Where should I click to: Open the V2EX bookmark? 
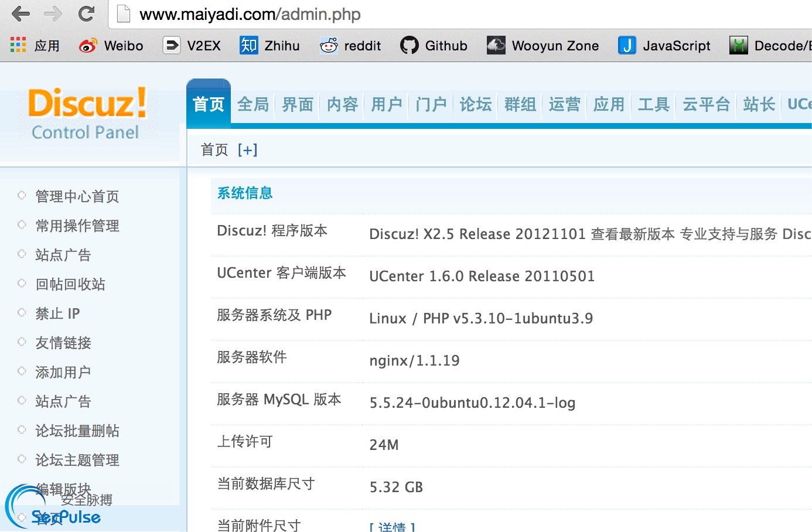192,46
